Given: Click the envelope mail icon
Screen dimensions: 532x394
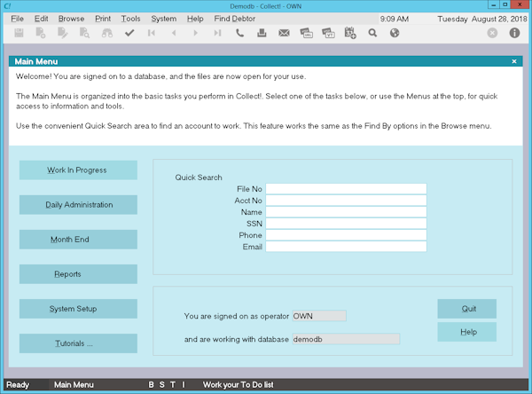Looking at the screenshot, I should pyautogui.click(x=285, y=34).
